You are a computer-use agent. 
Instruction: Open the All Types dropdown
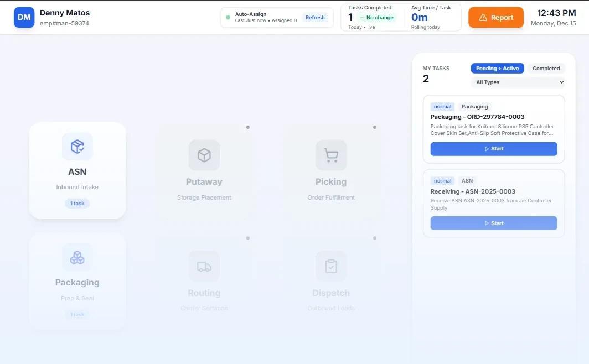pyautogui.click(x=518, y=82)
